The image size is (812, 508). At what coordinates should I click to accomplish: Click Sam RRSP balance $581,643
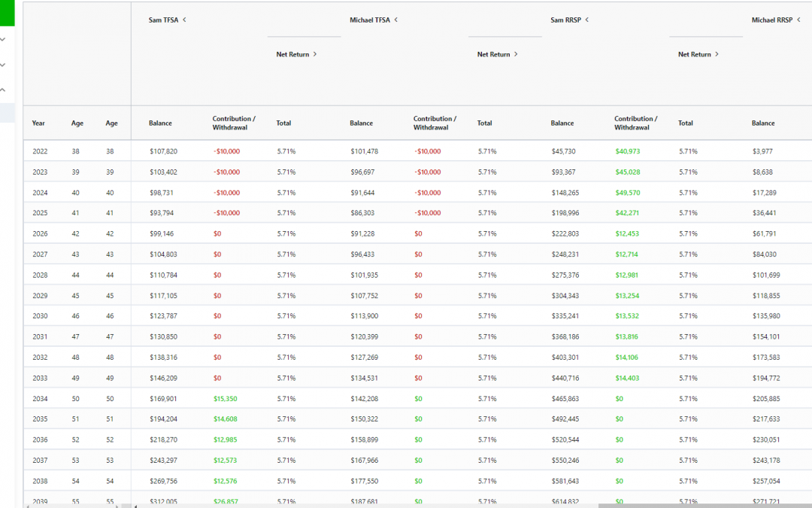(x=565, y=481)
